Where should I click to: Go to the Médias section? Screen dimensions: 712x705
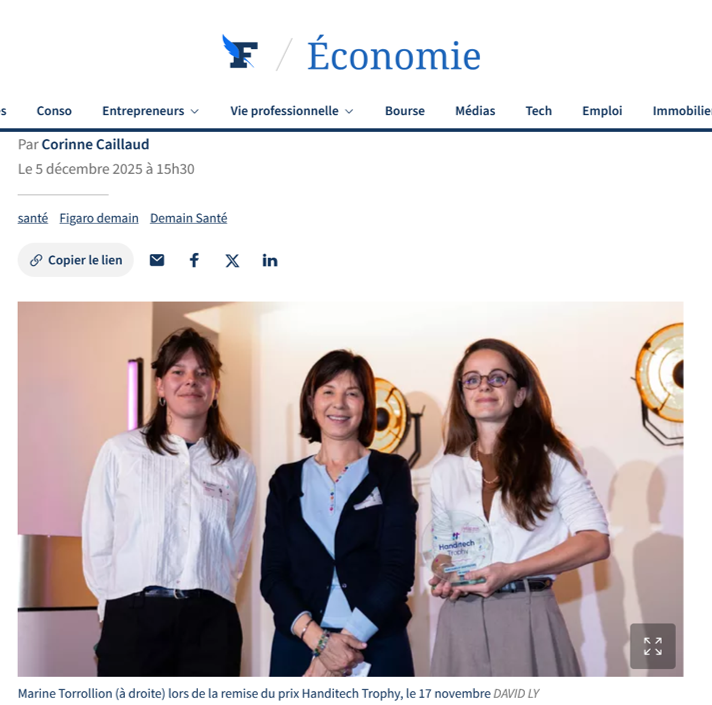pyautogui.click(x=475, y=111)
